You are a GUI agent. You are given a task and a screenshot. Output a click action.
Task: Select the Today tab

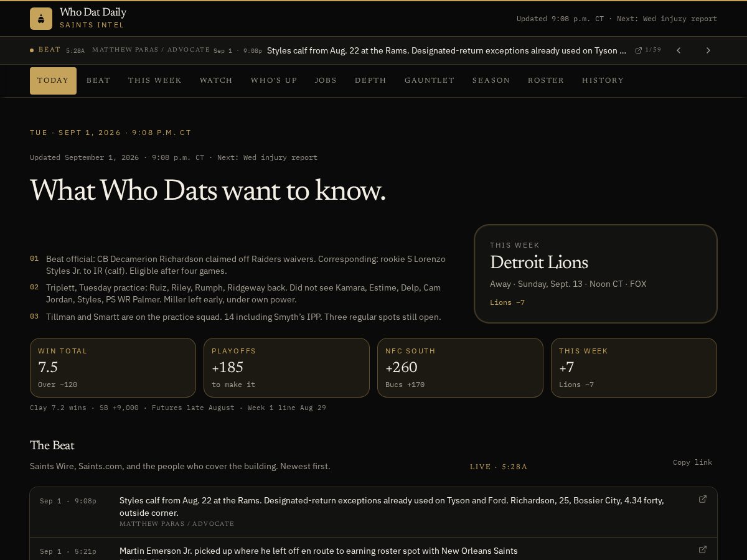[x=53, y=81]
